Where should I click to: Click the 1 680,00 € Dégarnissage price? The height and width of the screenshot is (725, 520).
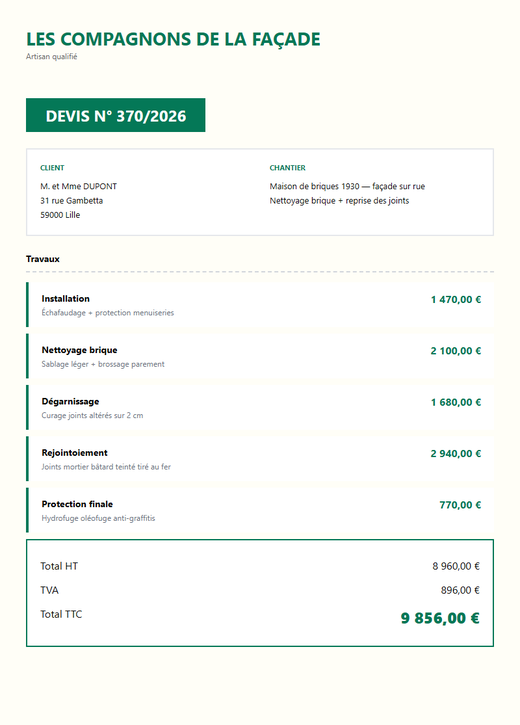[456, 402]
